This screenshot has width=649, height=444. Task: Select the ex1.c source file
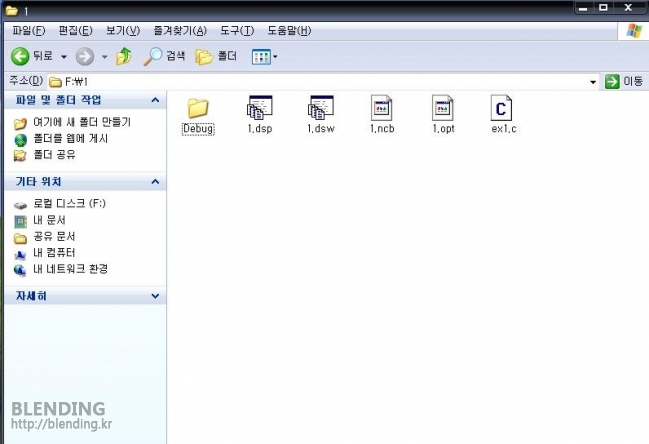[501, 108]
